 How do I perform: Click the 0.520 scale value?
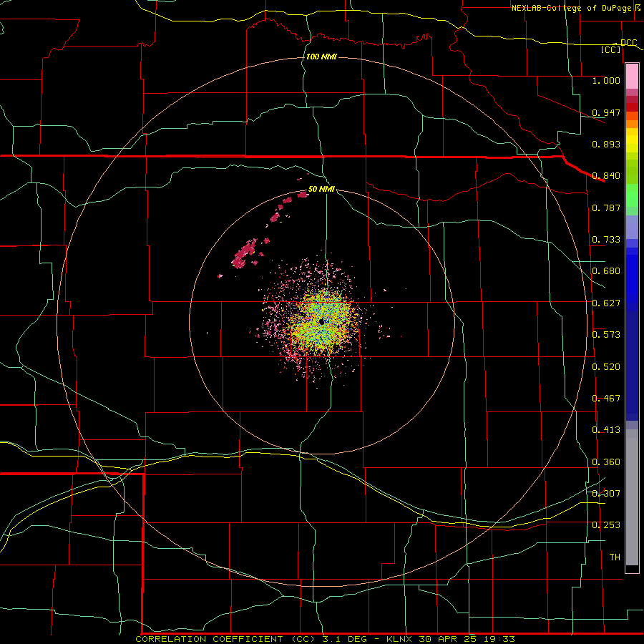click(x=606, y=367)
